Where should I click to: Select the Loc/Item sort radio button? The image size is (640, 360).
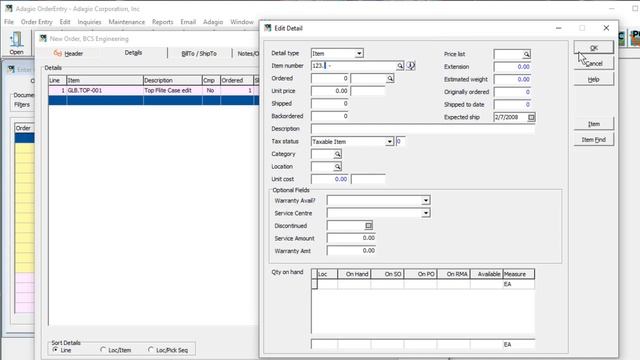click(x=103, y=350)
